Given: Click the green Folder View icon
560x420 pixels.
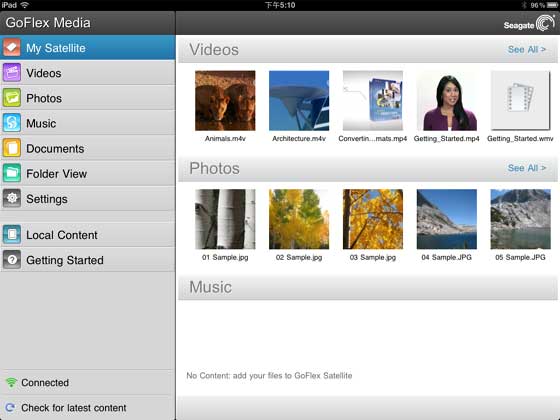Looking at the screenshot, I should (12, 174).
